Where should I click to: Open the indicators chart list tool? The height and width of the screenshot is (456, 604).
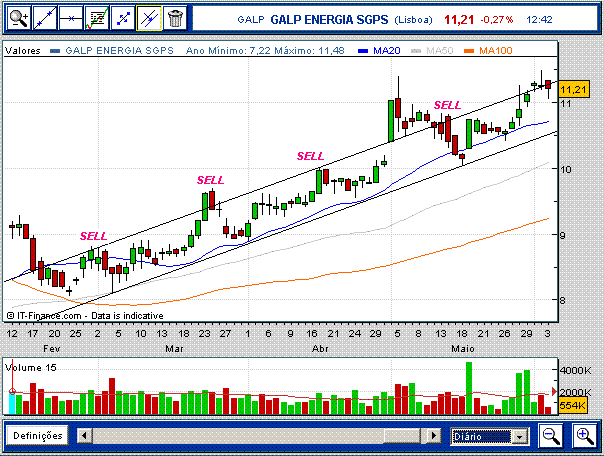pos(97,18)
